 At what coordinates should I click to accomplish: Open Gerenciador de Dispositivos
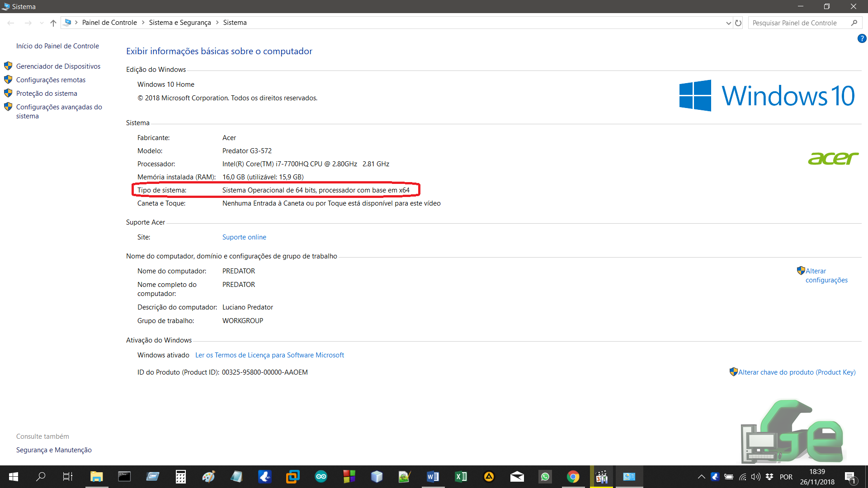[x=58, y=66]
